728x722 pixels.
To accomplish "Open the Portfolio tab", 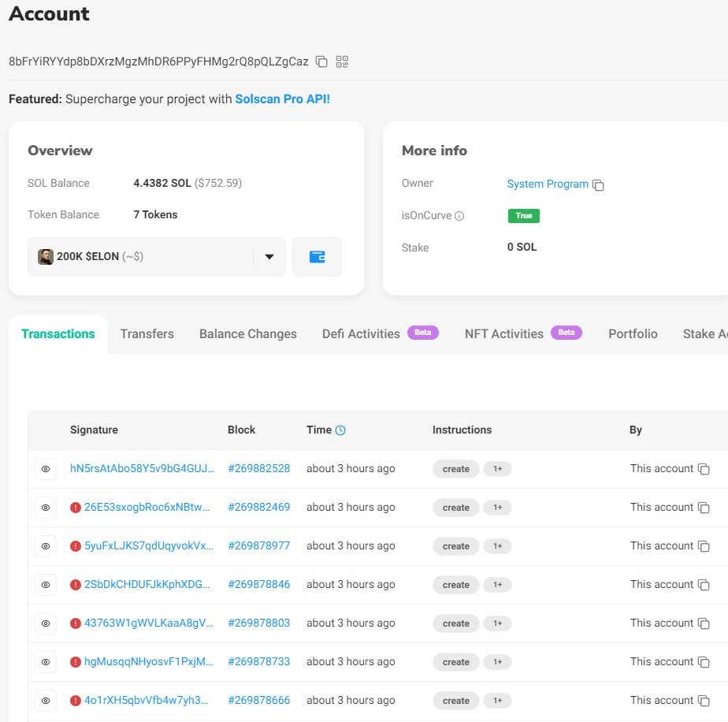I will 633,333.
